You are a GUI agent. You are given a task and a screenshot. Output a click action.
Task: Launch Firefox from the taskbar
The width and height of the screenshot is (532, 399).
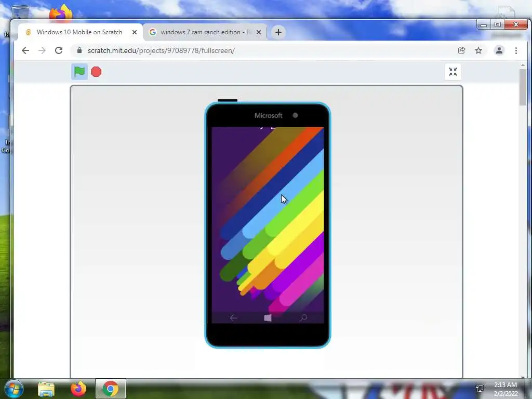[x=78, y=389]
